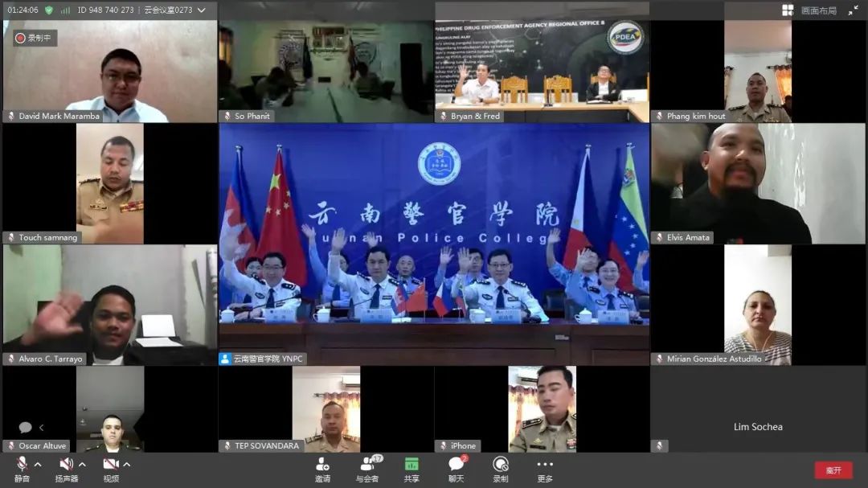Expand the speaker options arrow
868x488 pixels.
pyautogui.click(x=82, y=464)
